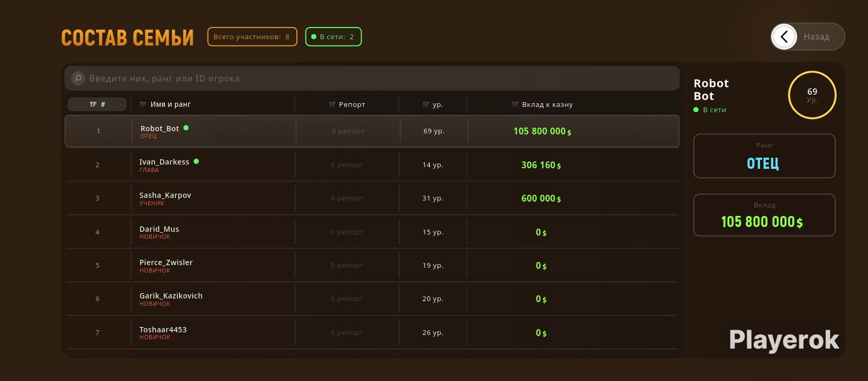Click green online dot beside Robot_Bot
This screenshot has height=381, width=868.
tap(186, 128)
